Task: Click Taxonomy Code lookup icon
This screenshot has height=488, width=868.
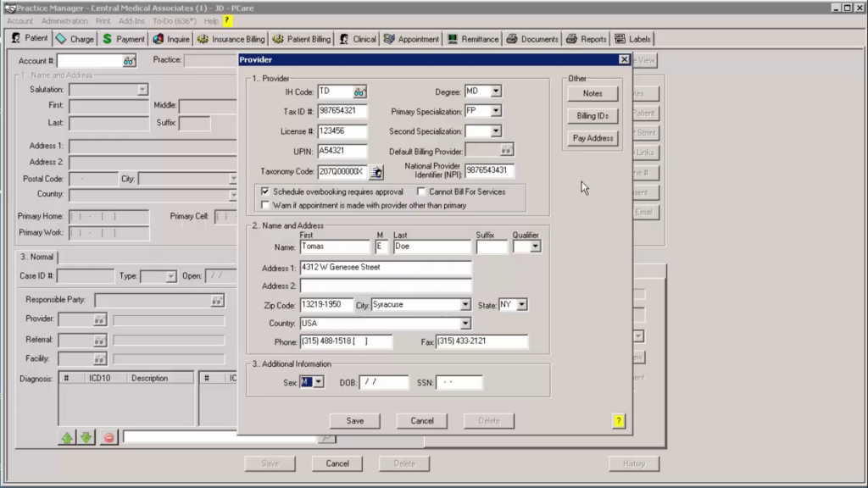Action: pyautogui.click(x=376, y=172)
